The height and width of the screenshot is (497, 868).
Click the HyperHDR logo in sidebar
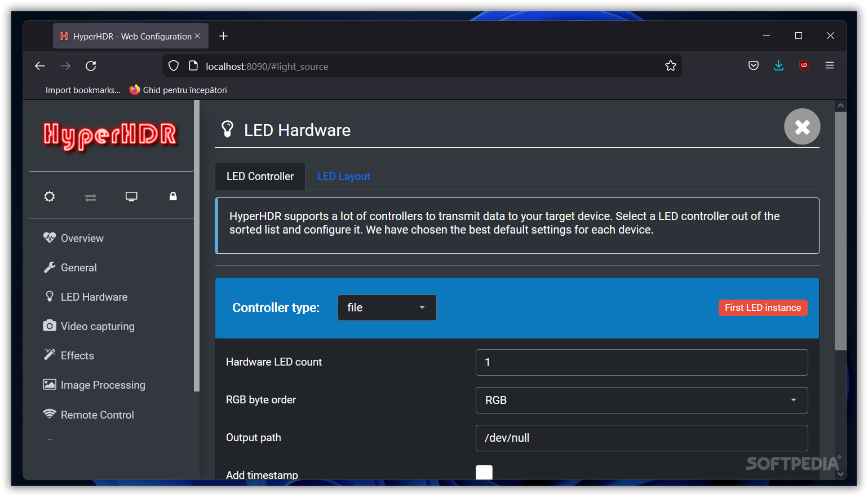[x=110, y=135]
